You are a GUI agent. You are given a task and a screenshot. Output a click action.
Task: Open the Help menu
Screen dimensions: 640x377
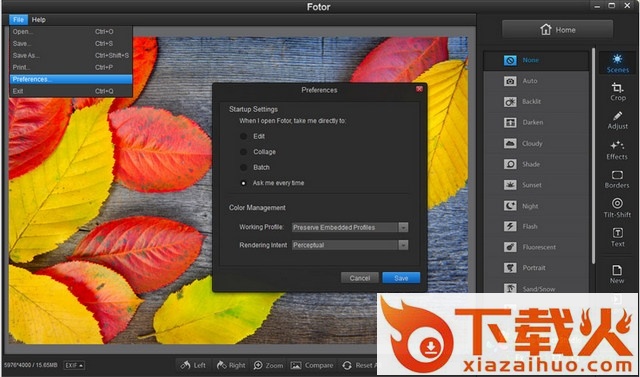click(39, 20)
